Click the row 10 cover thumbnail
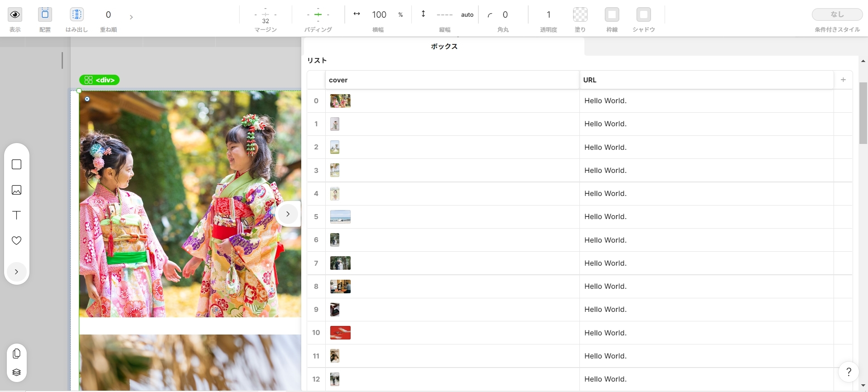The height and width of the screenshot is (392, 868). pos(340,333)
